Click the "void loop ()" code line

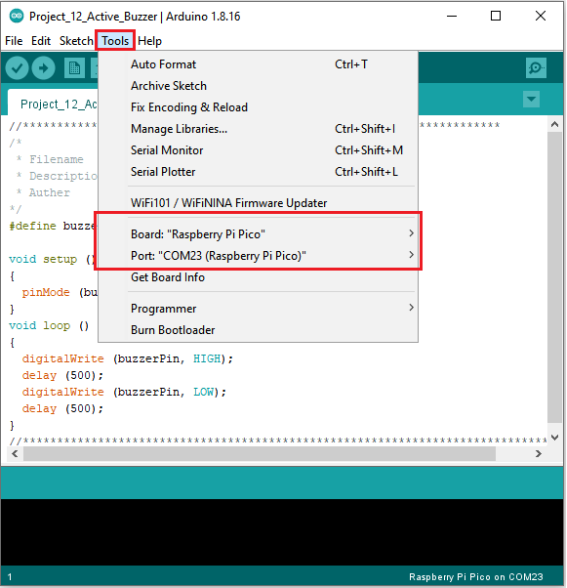pos(49,326)
